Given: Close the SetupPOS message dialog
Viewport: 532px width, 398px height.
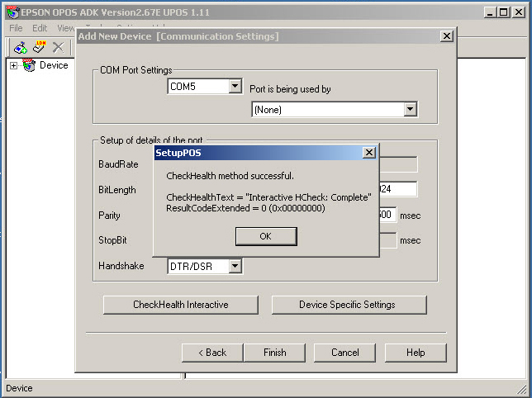Looking at the screenshot, I should pyautogui.click(x=369, y=153).
